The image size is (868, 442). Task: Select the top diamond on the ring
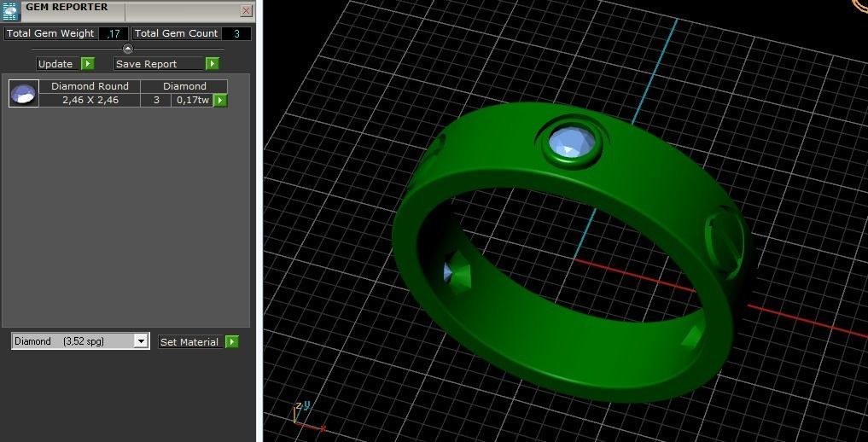point(572,142)
